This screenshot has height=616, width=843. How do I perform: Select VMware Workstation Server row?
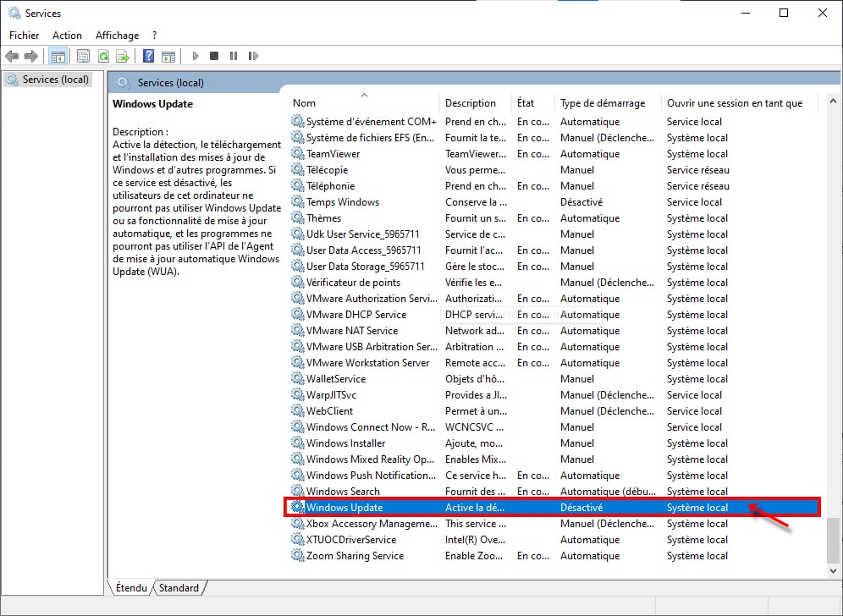coord(552,362)
